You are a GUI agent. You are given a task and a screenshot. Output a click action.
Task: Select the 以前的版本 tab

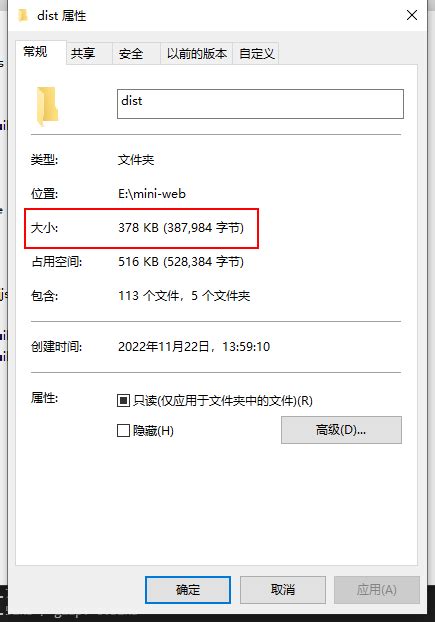click(x=197, y=54)
